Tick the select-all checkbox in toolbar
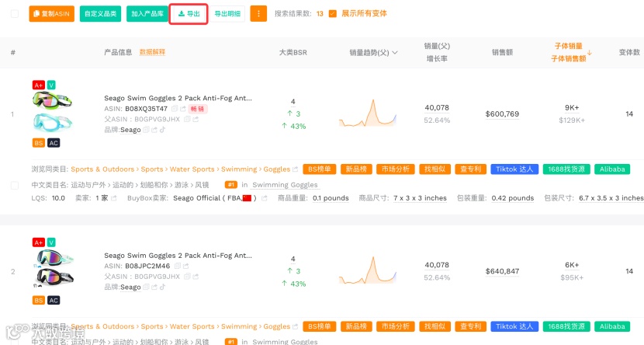This screenshot has height=345, width=644. pos(15,13)
